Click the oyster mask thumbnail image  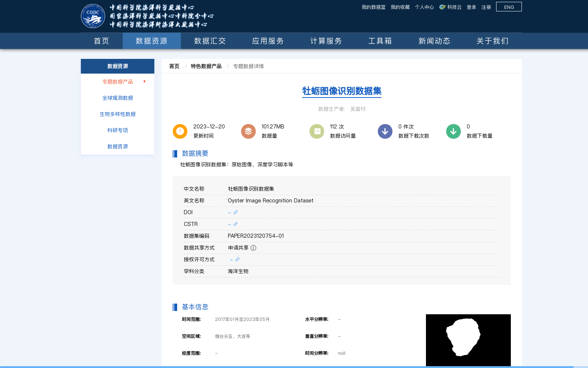[x=468, y=340]
